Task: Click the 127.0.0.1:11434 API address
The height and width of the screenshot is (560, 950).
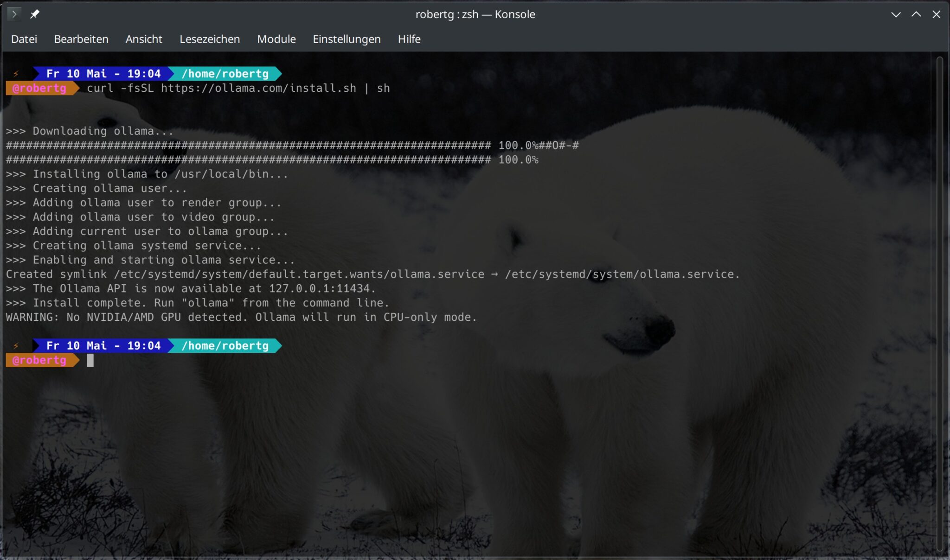Action: point(322,288)
